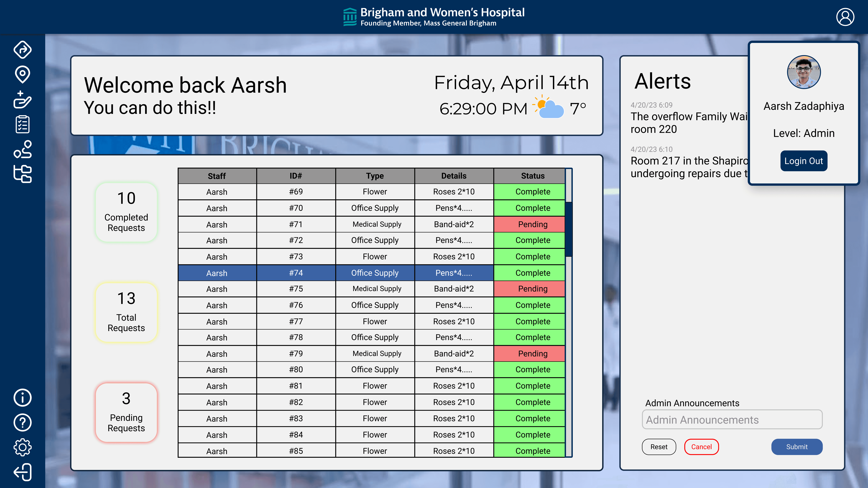Click the info circle icon
The width and height of the screenshot is (868, 488).
tap(23, 398)
